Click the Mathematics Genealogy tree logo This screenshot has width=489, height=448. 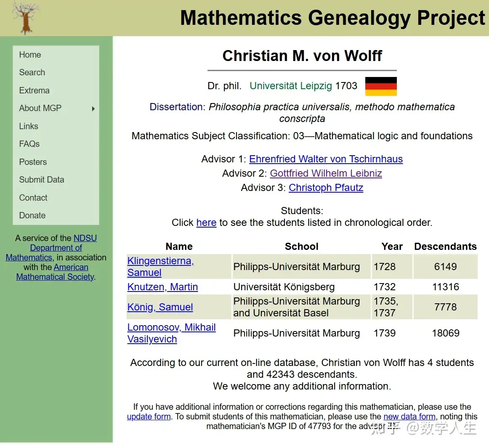click(26, 18)
